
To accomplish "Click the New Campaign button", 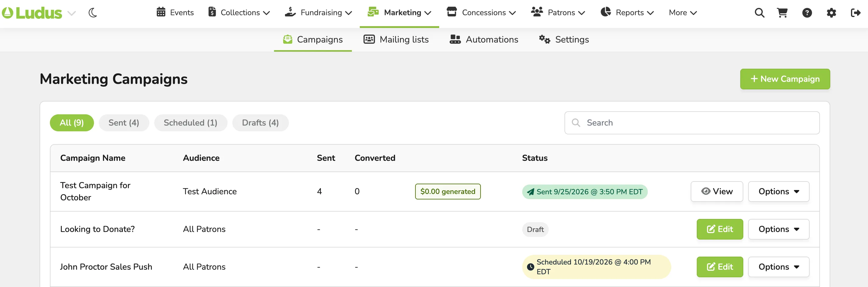I will 785,79.
